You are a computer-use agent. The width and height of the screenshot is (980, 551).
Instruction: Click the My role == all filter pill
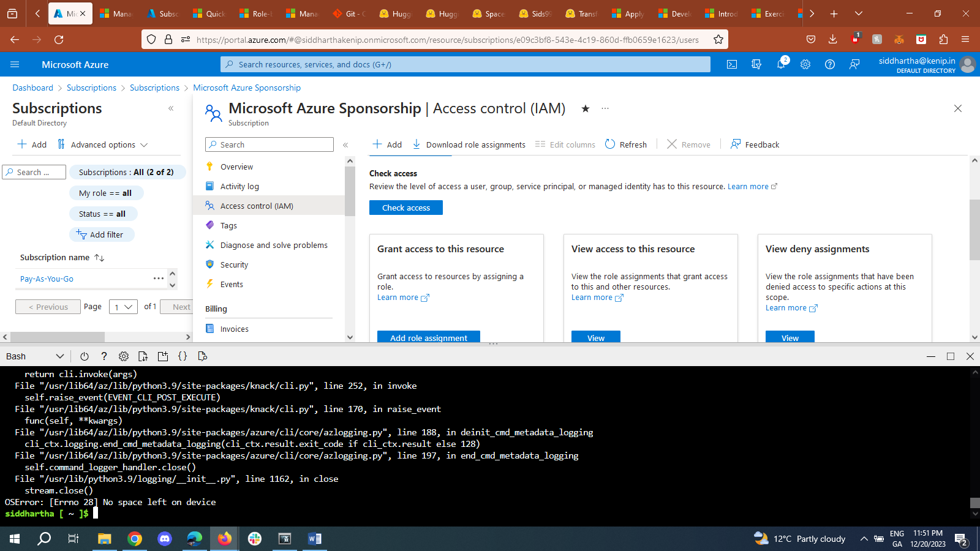tap(106, 193)
